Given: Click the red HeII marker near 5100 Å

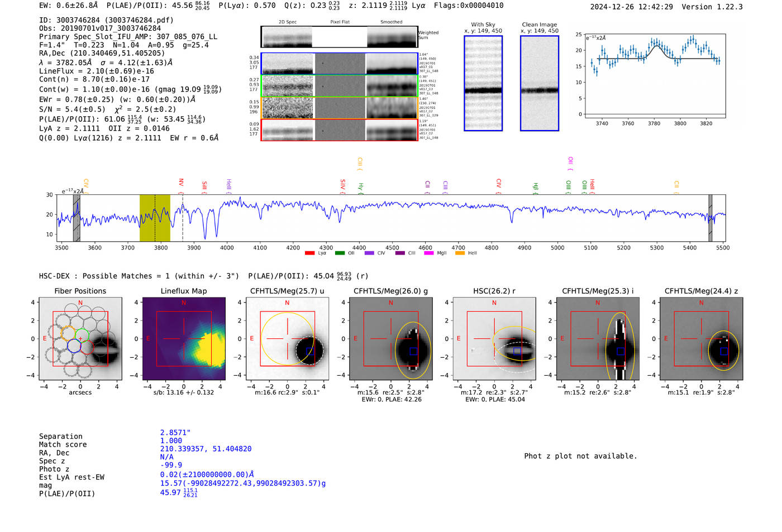Looking at the screenshot, I should tap(592, 186).
